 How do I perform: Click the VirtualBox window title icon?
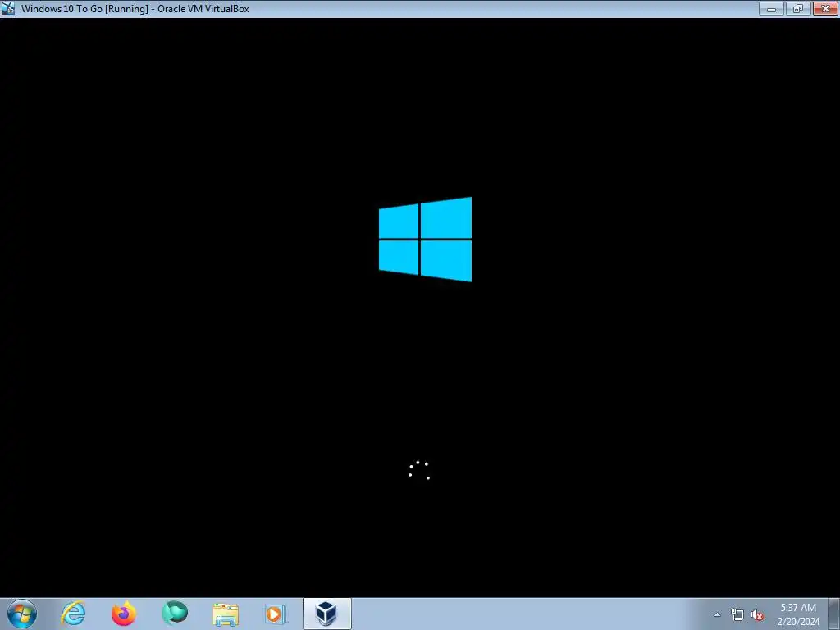[8, 8]
